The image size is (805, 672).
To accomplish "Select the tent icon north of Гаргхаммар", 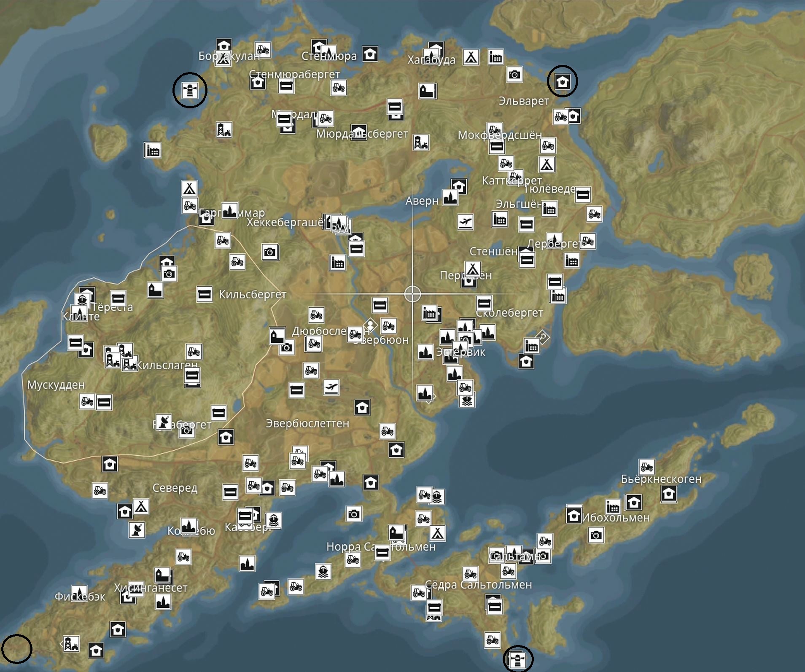I will 189,188.
